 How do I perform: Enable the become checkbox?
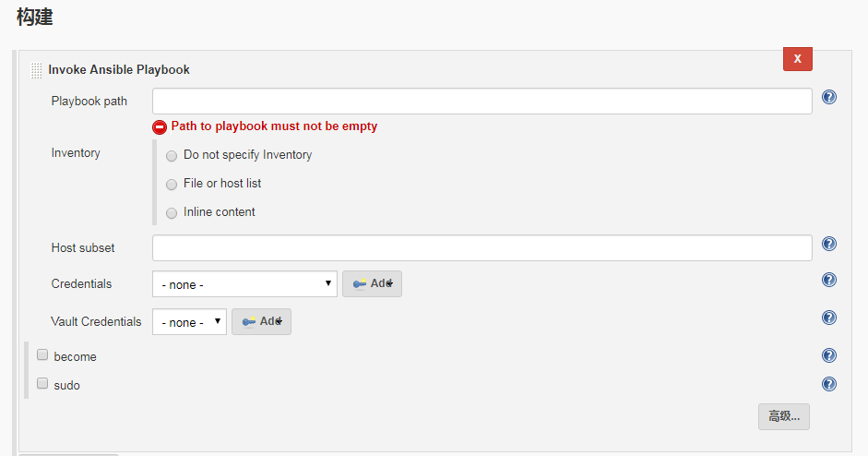point(42,354)
